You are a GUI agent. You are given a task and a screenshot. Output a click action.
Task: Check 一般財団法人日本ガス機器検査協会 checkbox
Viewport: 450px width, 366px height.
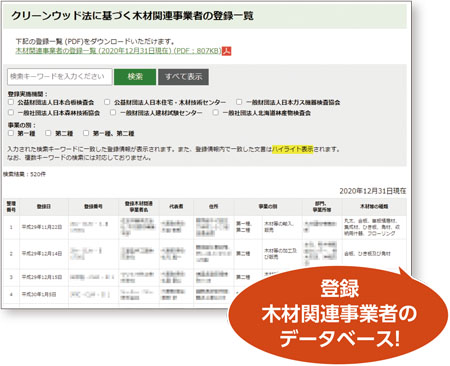click(239, 102)
